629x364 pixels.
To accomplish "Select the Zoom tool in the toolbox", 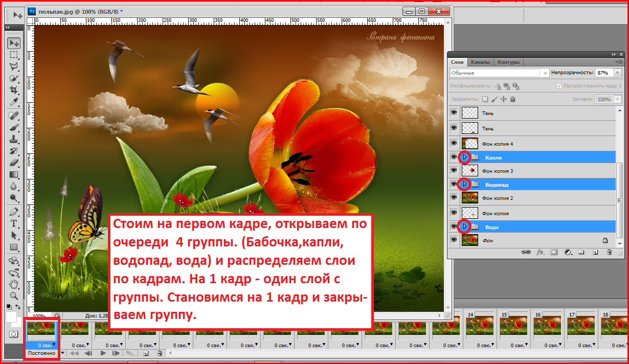I will point(14,295).
